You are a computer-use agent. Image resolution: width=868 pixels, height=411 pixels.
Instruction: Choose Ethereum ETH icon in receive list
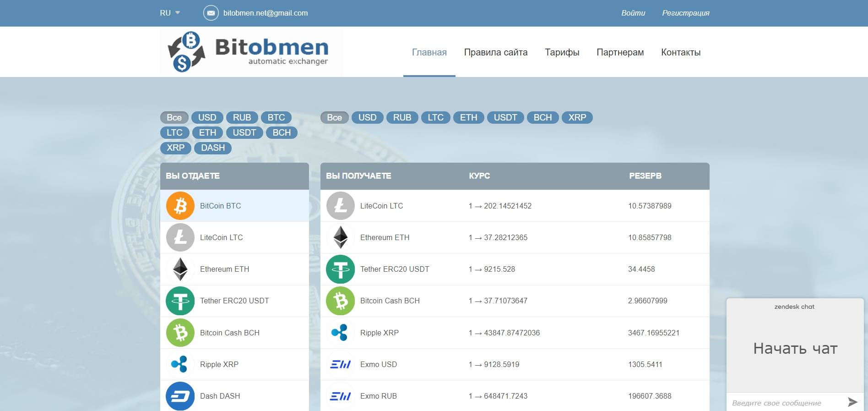click(341, 237)
